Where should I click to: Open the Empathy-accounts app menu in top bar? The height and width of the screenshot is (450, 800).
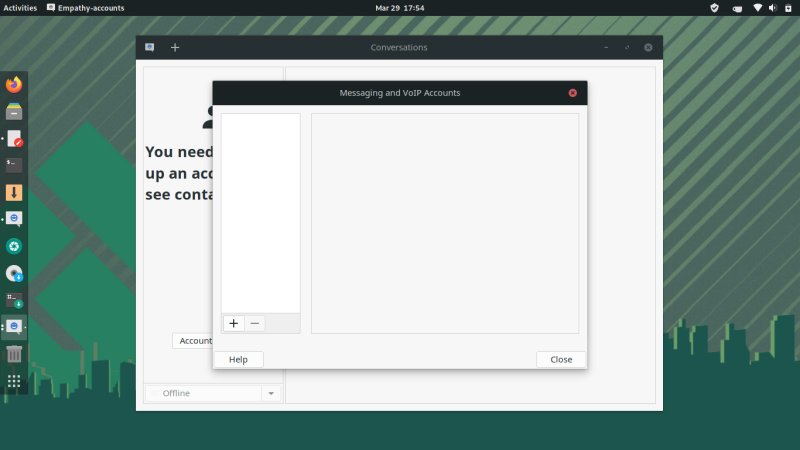coord(86,8)
